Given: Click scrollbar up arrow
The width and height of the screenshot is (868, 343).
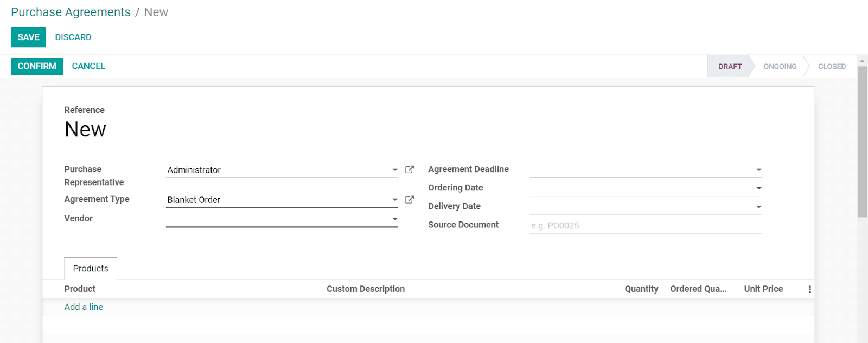Looking at the screenshot, I should click(862, 60).
